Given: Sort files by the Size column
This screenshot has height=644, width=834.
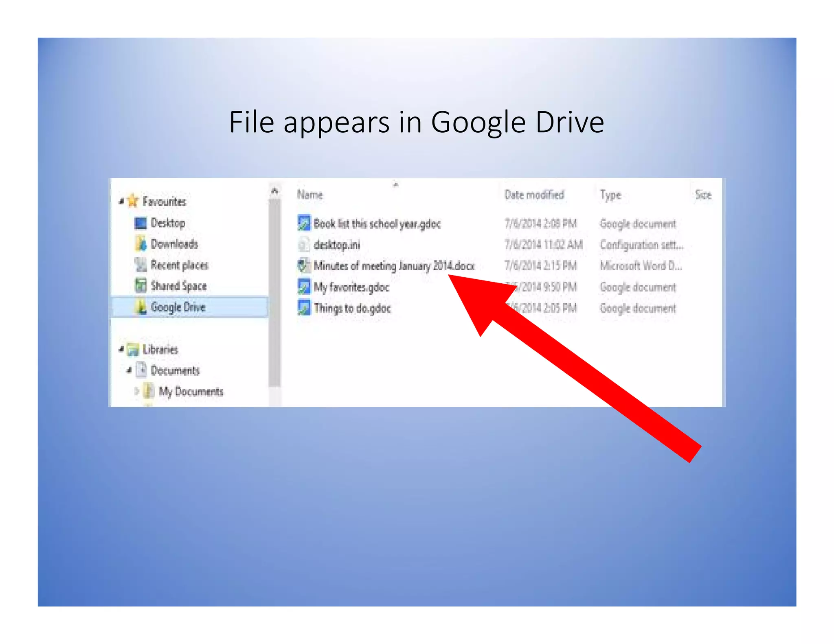Looking at the screenshot, I should 703,195.
